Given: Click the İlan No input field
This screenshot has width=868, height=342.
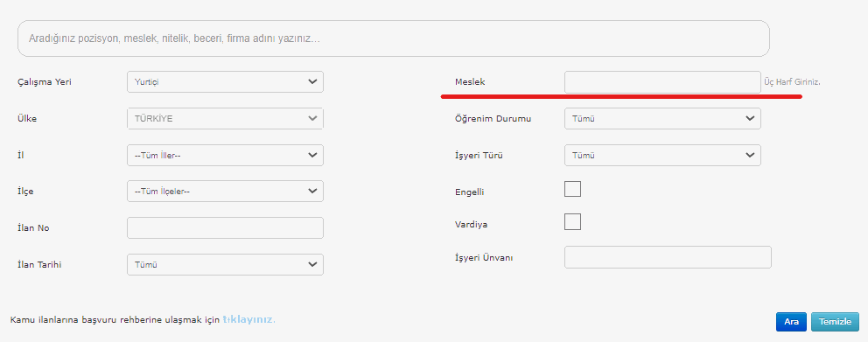Looking at the screenshot, I should (x=225, y=228).
